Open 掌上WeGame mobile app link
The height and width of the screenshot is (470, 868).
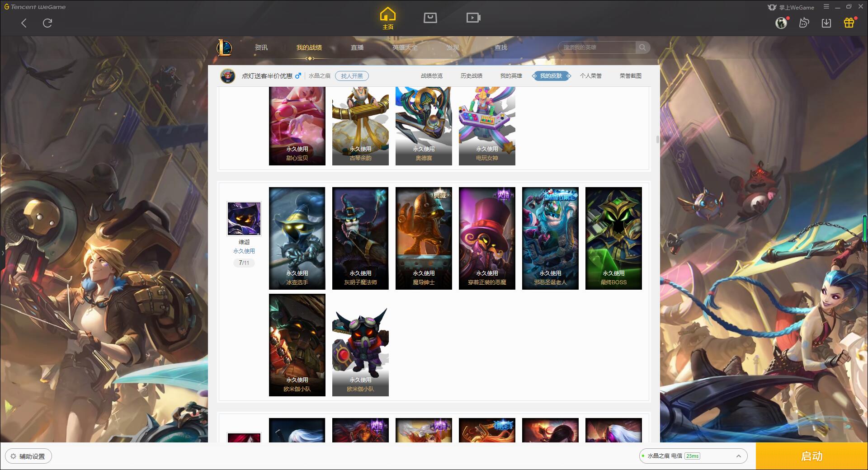791,7
